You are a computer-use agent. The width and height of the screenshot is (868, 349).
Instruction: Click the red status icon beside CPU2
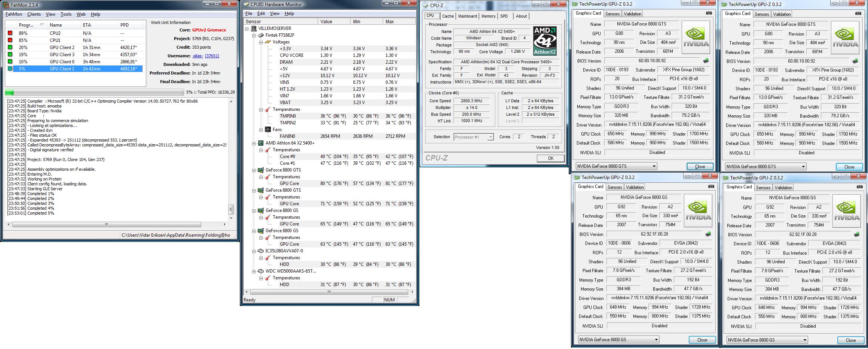[10, 33]
